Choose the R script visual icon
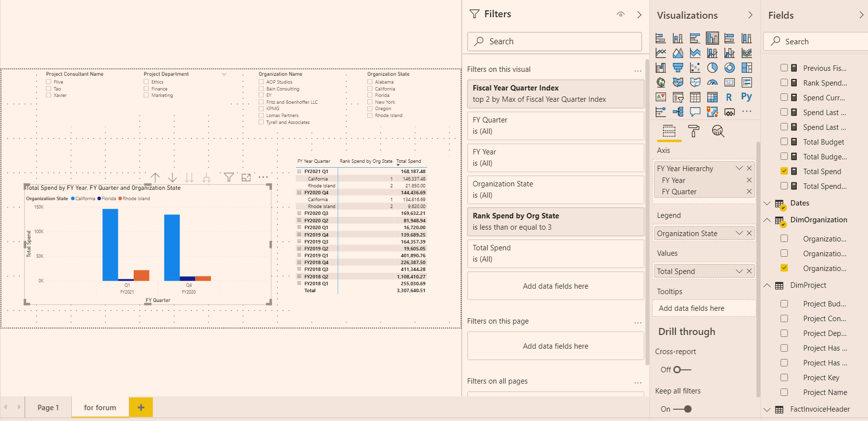868x421 pixels. tap(729, 97)
